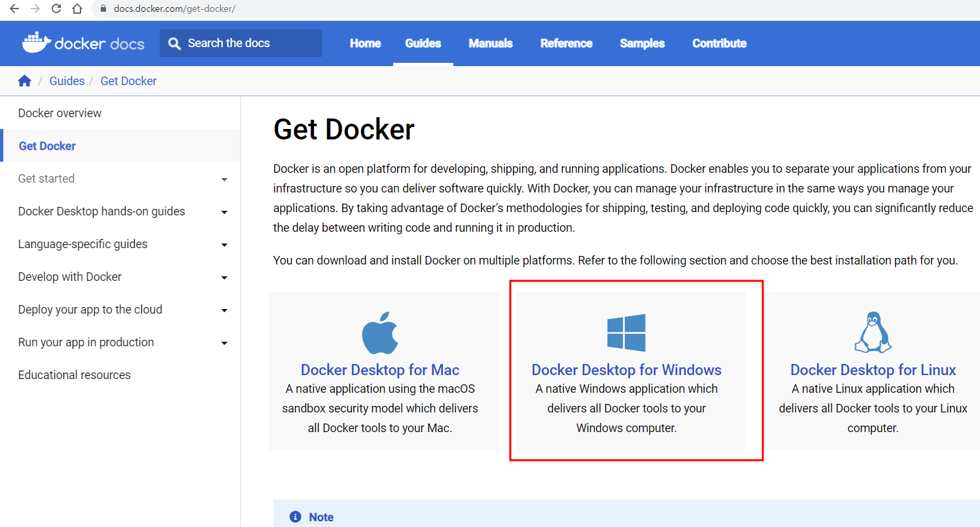Open the Reference tab
Image resolution: width=980 pixels, height=527 pixels.
coord(567,43)
